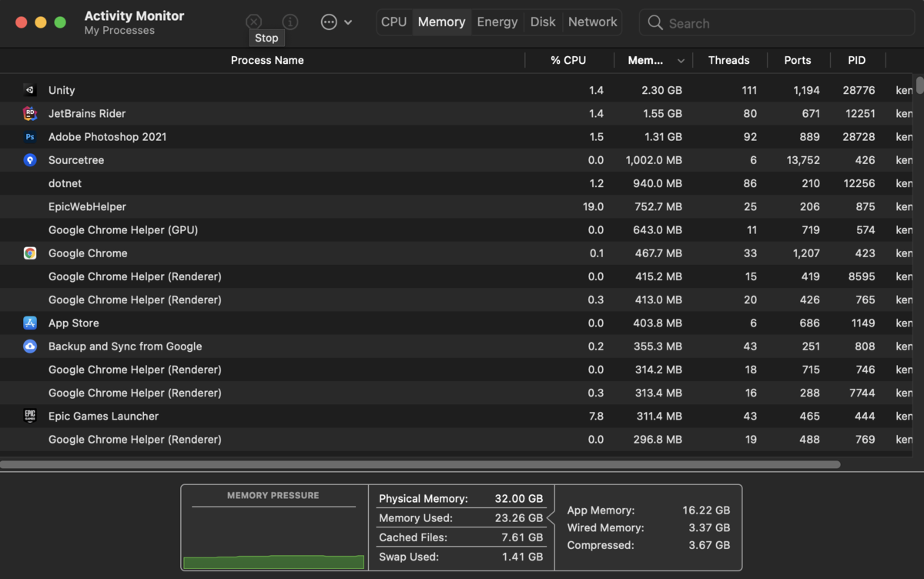The height and width of the screenshot is (579, 924).
Task: Click the App Store icon
Action: click(x=30, y=323)
